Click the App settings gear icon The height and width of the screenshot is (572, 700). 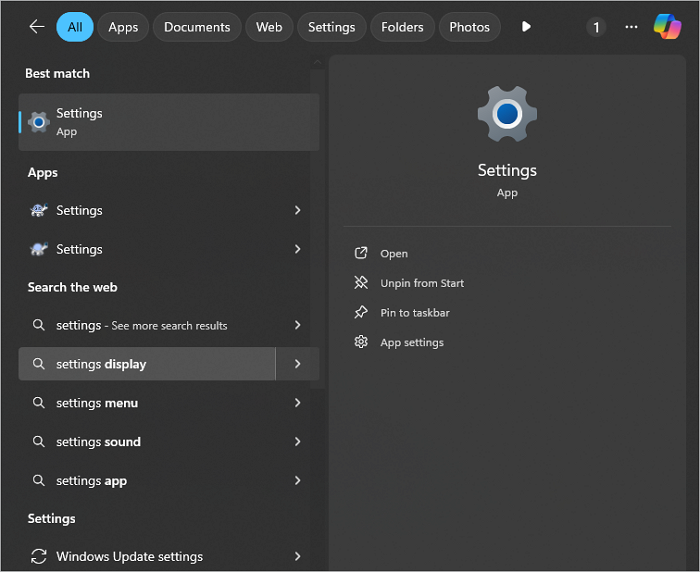tap(361, 342)
